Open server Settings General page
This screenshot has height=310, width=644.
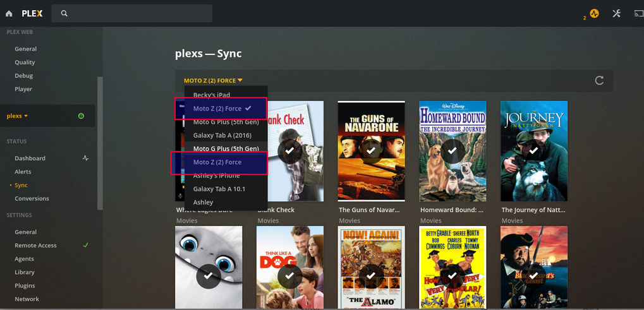[25, 232]
